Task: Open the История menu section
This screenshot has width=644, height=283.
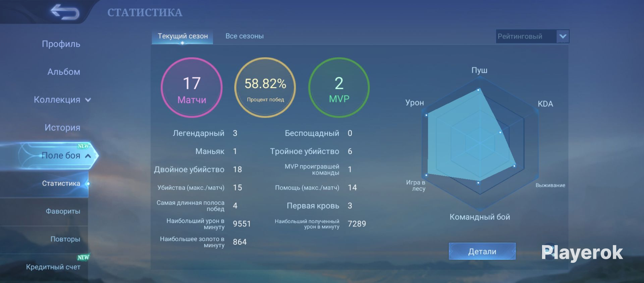Action: [62, 128]
